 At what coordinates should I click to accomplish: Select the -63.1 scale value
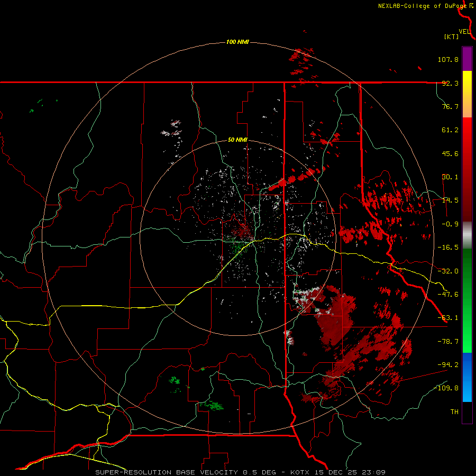[x=448, y=318]
